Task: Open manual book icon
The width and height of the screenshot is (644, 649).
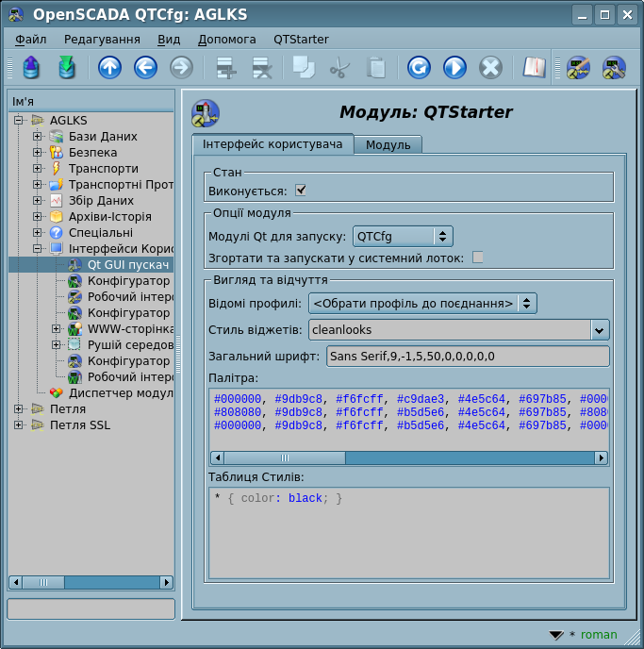Action: click(x=534, y=68)
